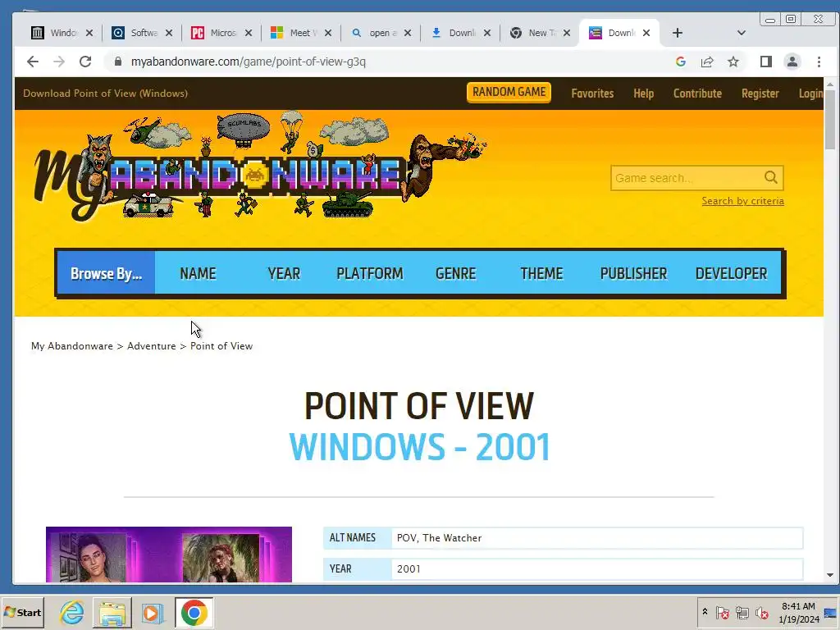
Task: Open File Explorer folder on the taskbar
Action: [112, 613]
